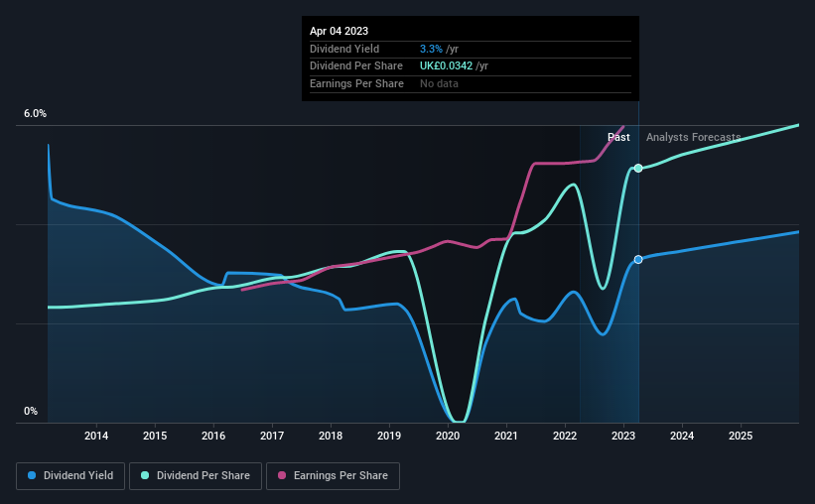Click the blue Dividend Yield legend dot
Viewport: 815px width, 504px height.
point(32,475)
